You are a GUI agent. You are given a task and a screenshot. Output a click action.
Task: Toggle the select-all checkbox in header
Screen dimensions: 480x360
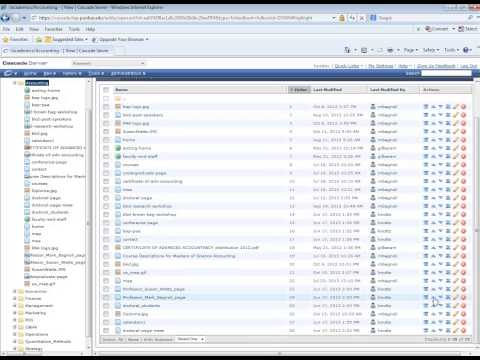click(106, 90)
